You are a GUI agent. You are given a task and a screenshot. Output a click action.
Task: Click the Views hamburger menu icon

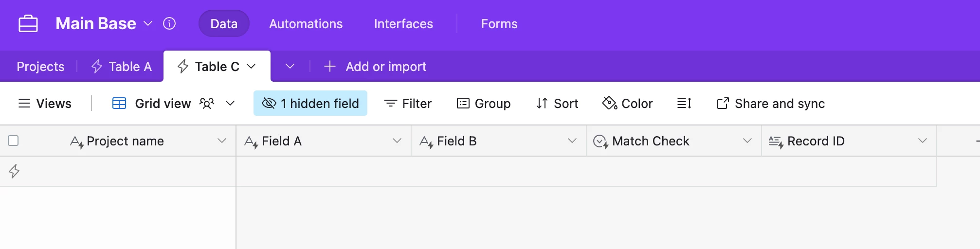pyautogui.click(x=24, y=103)
